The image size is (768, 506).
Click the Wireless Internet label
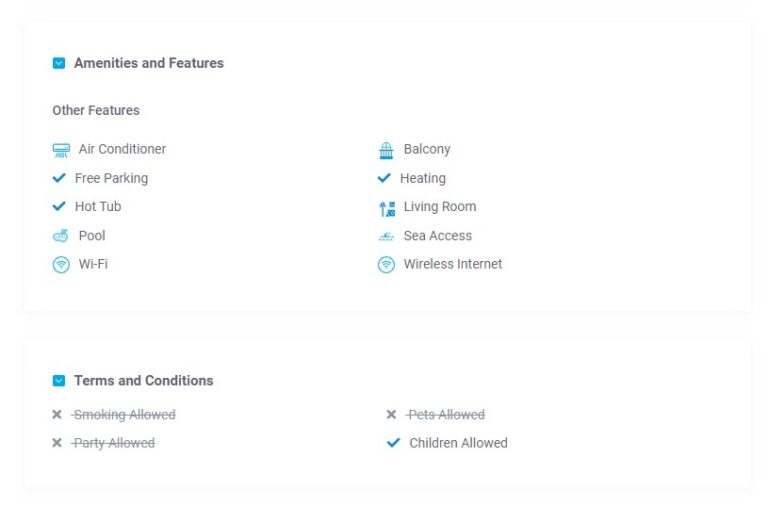(x=453, y=264)
